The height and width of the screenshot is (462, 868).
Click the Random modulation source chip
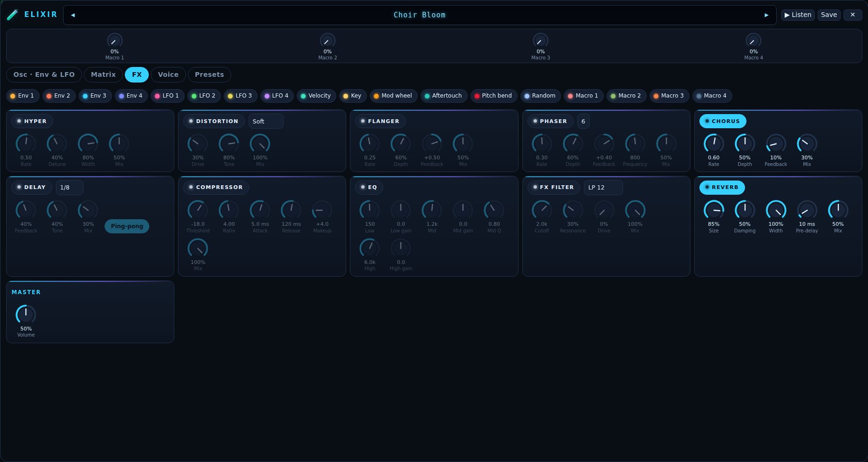point(540,96)
